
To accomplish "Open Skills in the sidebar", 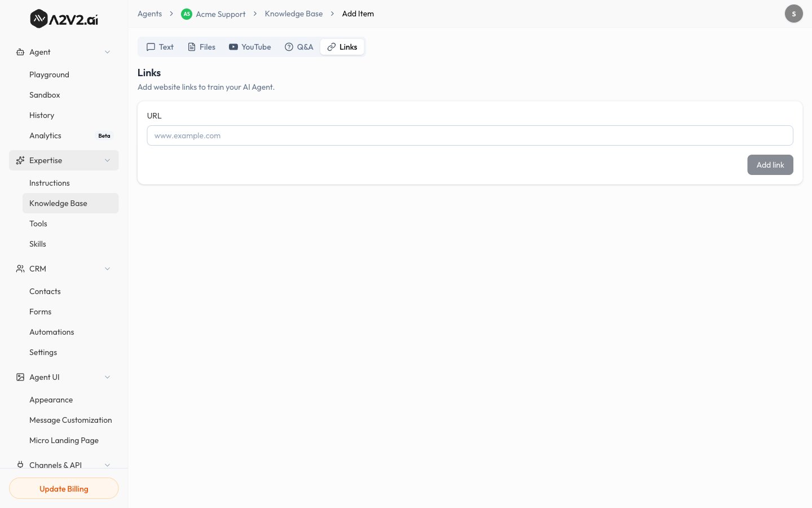I will 70,244.
